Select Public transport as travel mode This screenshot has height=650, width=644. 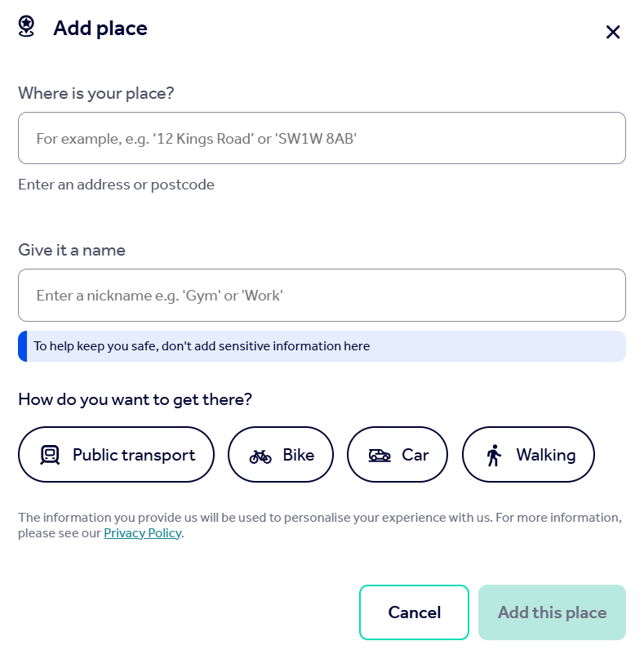point(116,454)
